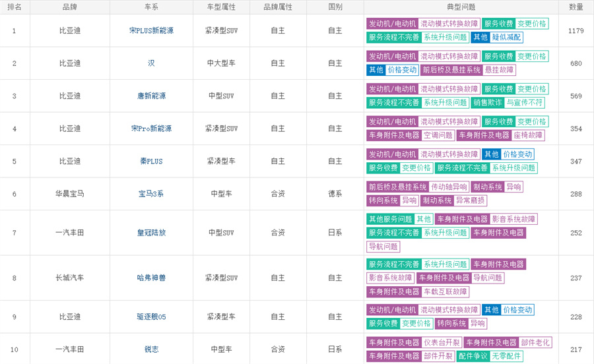Click the 日系 cell in 皇冠陆放 row
This screenshot has height=364, width=594.
[x=335, y=233]
